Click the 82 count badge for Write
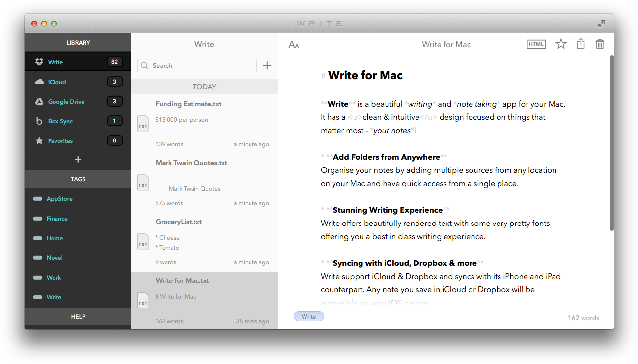Screen dimensions: 638x364 pos(114,62)
